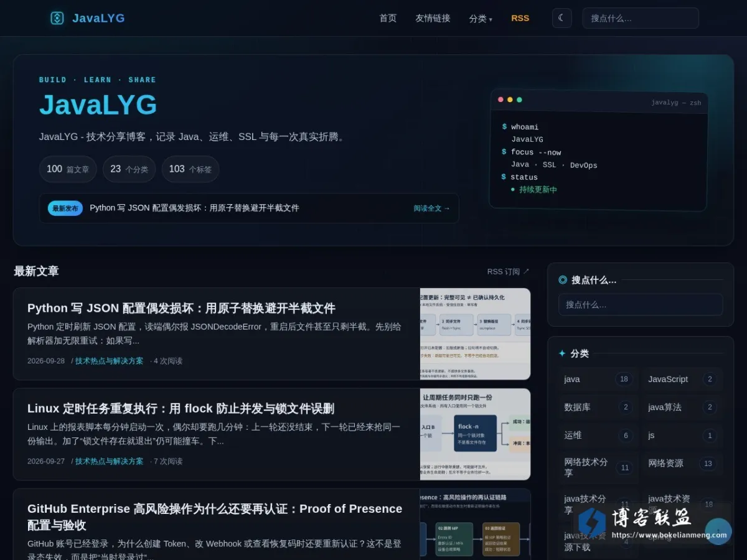
Task: Click the 103 个标签 stat pill
Action: pyautogui.click(x=190, y=169)
